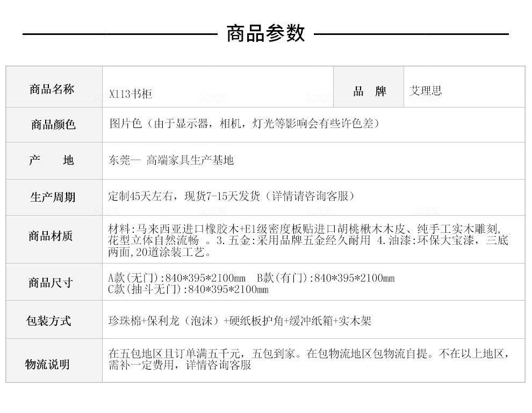This screenshot has height=413, width=532.
Task: Select the 商品材质 label cell
Action: pos(54,239)
